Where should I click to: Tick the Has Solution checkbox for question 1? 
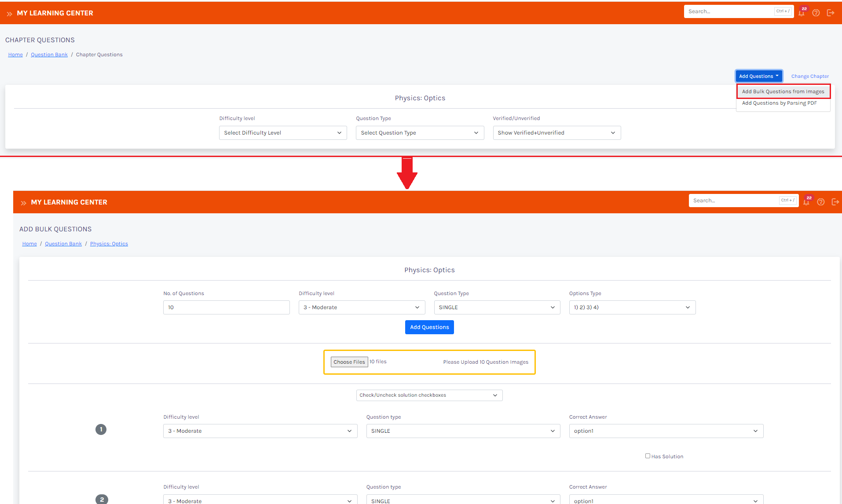click(648, 456)
